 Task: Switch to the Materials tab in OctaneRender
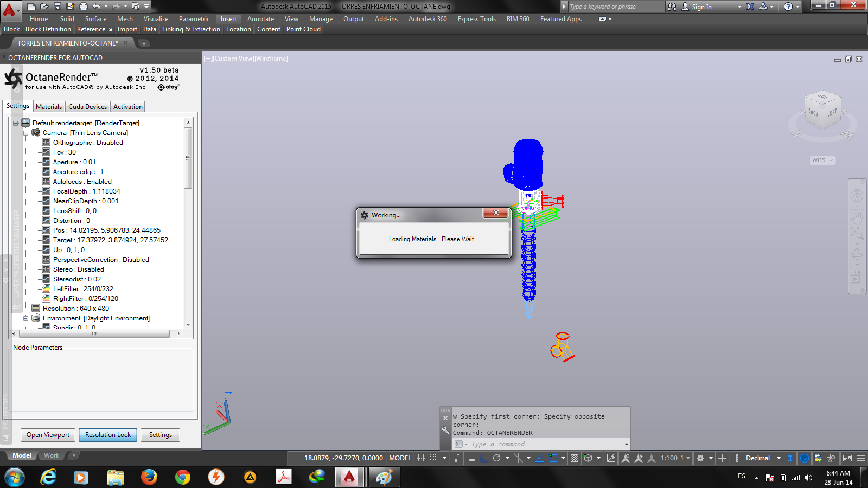click(x=49, y=107)
